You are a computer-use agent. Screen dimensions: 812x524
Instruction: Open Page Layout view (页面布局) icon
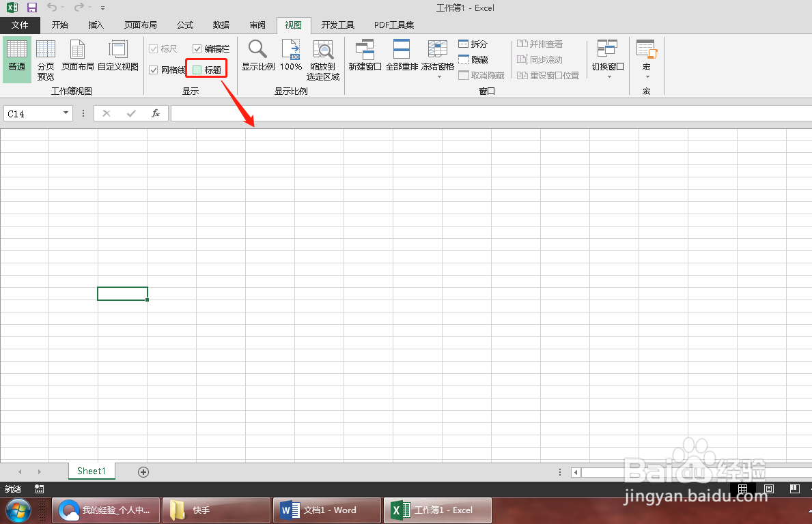[78, 56]
